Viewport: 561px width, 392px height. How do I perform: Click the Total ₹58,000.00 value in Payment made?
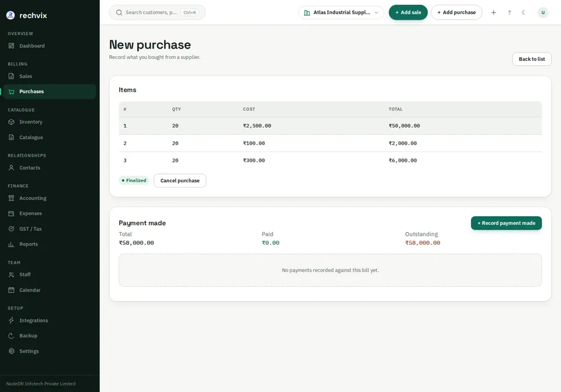pyautogui.click(x=136, y=243)
